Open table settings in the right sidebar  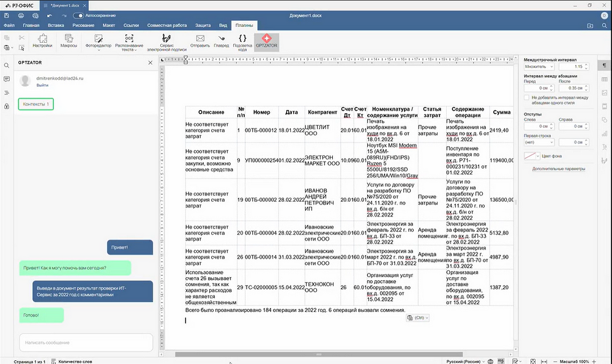coord(604,79)
